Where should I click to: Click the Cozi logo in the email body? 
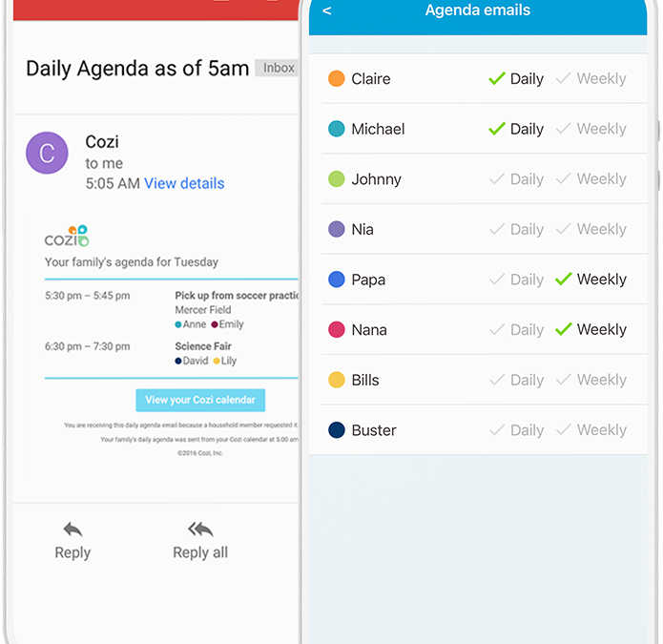[x=67, y=236]
